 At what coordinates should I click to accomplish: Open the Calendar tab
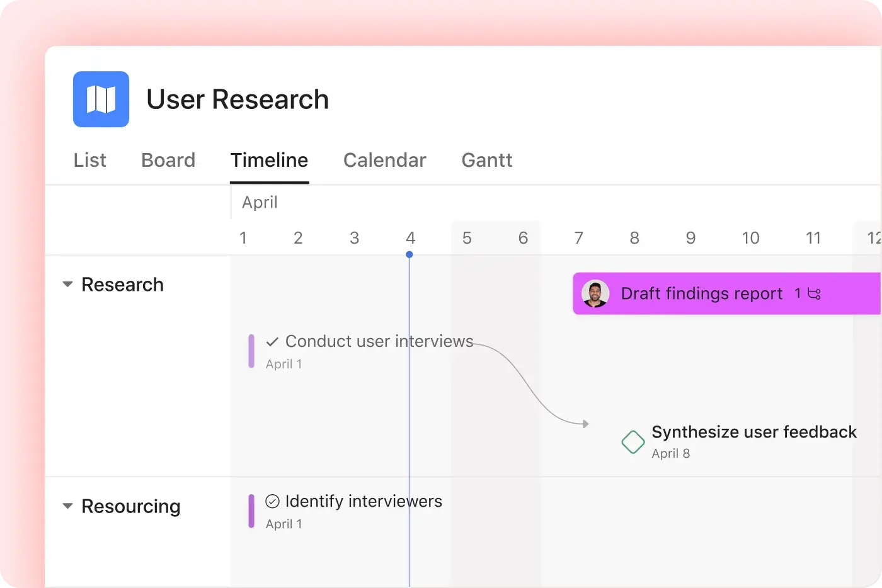(x=385, y=160)
